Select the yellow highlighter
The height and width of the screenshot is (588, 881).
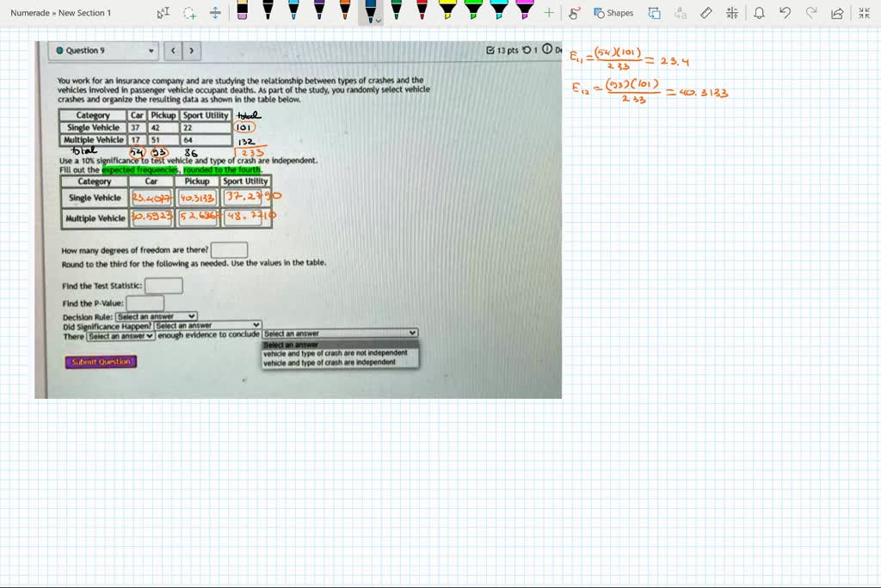(447, 13)
